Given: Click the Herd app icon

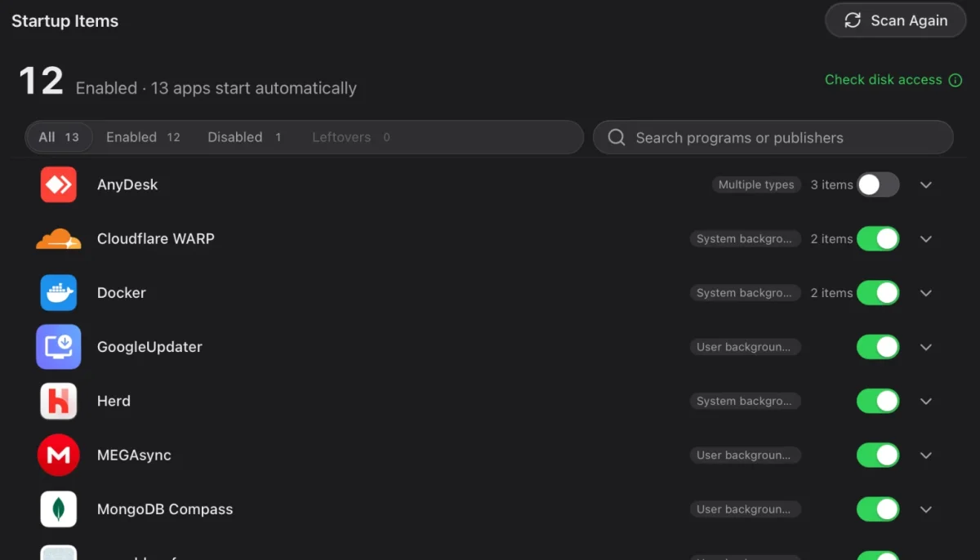Looking at the screenshot, I should (x=59, y=401).
